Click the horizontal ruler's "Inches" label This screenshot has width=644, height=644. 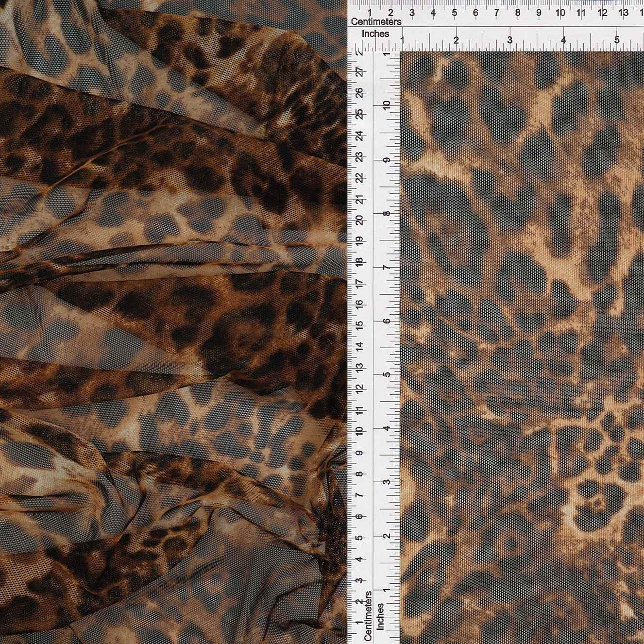[375, 34]
